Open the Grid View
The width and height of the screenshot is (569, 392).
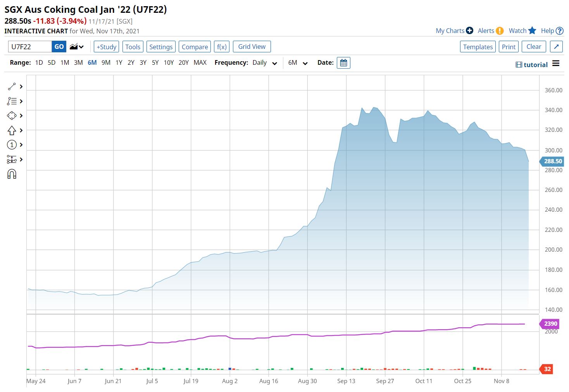(252, 47)
